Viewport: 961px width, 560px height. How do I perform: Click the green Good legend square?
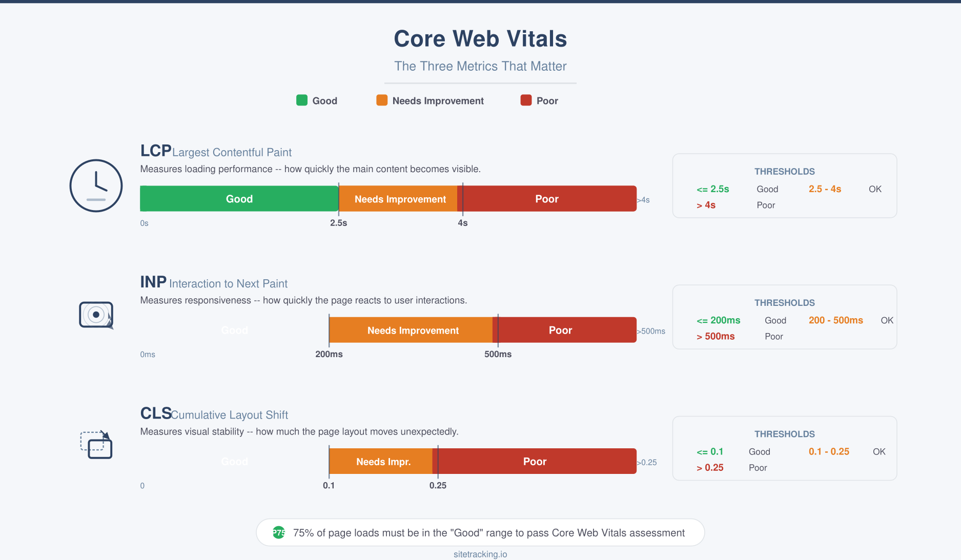coord(302,100)
